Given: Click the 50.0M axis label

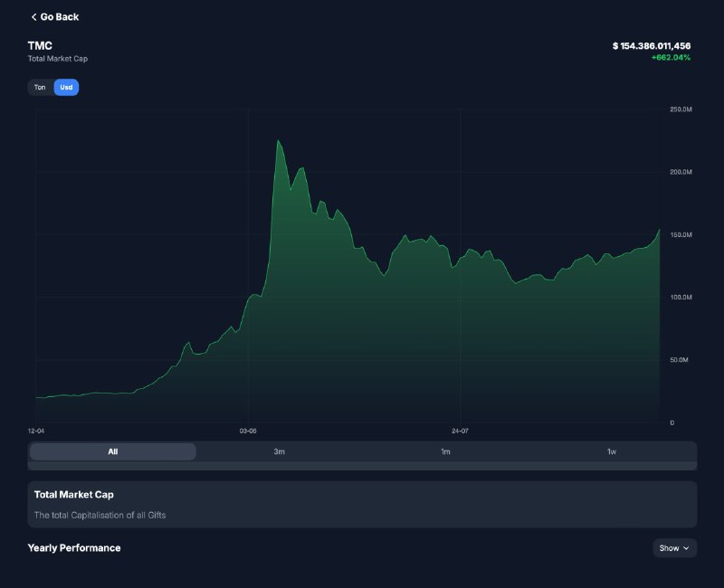Looking at the screenshot, I should pyautogui.click(x=680, y=359).
